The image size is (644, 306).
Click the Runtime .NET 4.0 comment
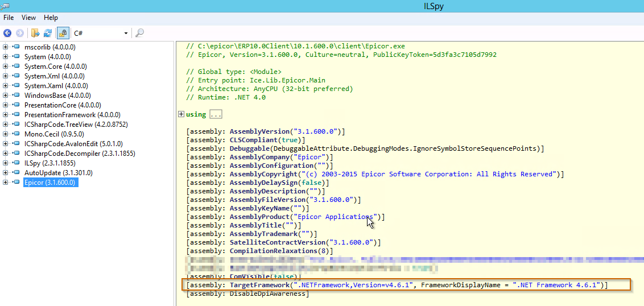click(x=225, y=97)
